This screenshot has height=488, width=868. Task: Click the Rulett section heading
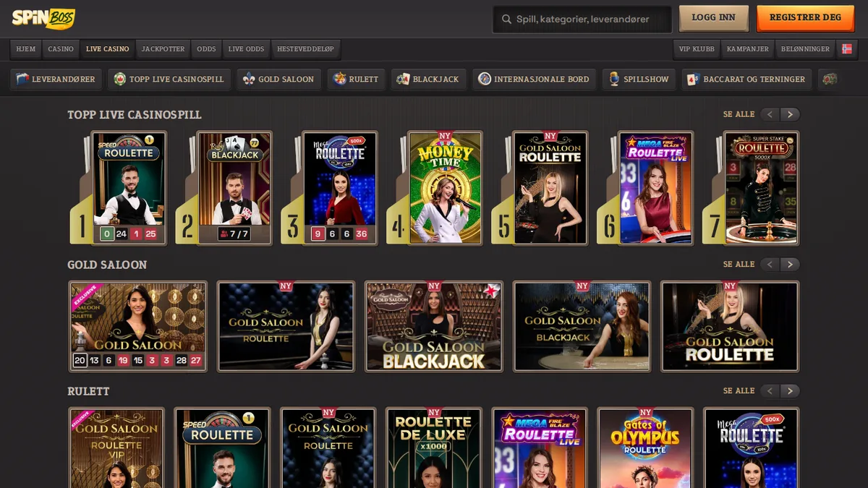88,392
